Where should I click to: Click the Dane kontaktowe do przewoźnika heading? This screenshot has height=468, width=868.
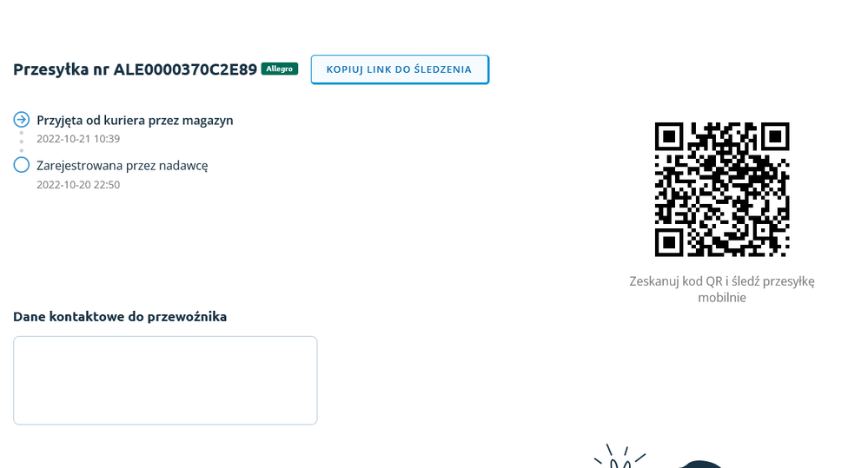(x=120, y=316)
